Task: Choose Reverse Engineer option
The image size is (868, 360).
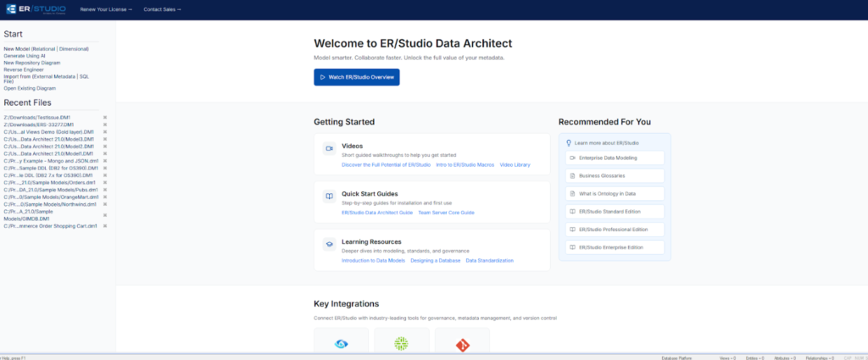Action: pos(24,70)
